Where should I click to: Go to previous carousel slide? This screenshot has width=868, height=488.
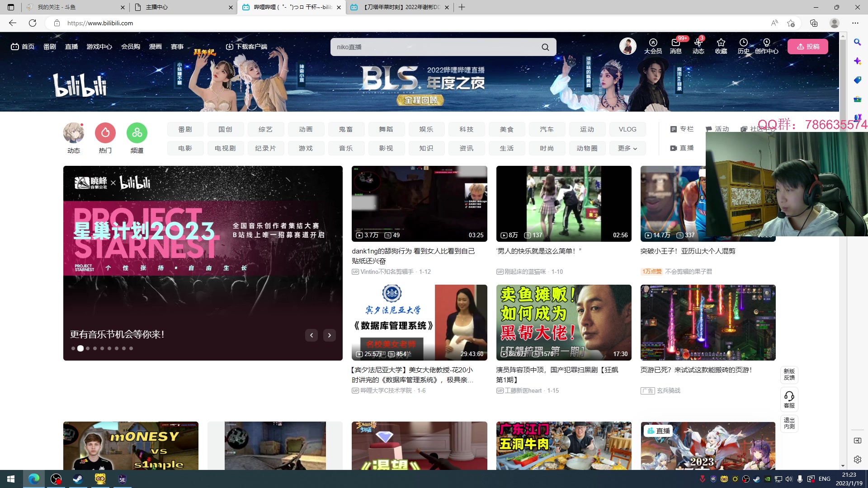[x=311, y=335]
